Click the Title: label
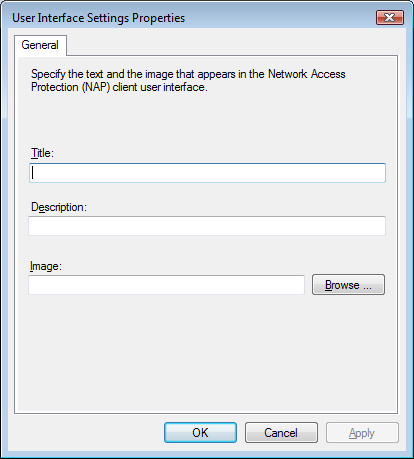414x459 pixels. (42, 153)
